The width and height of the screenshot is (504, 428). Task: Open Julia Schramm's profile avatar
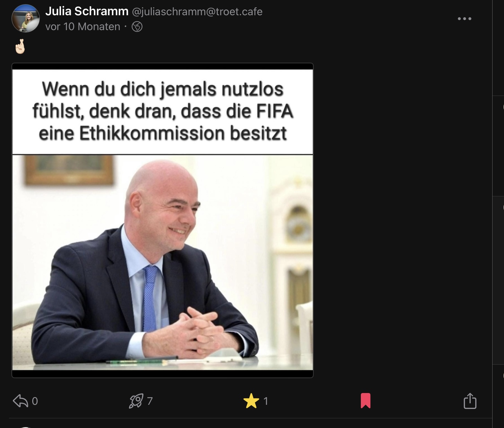point(25,19)
